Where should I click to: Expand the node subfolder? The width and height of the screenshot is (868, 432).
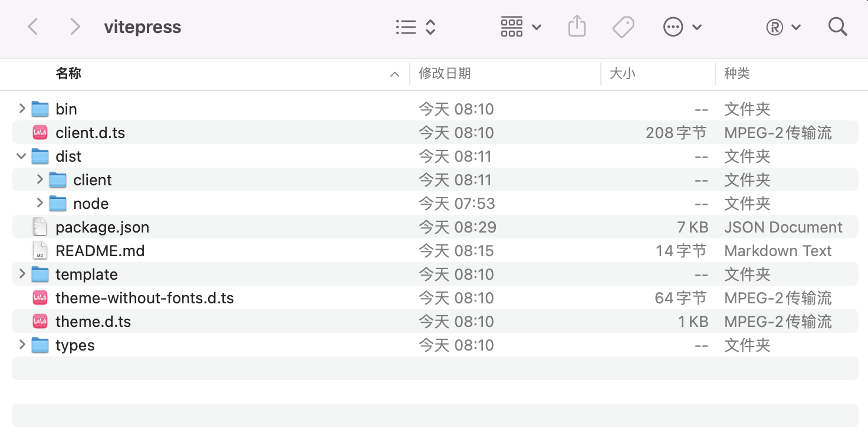coord(40,203)
